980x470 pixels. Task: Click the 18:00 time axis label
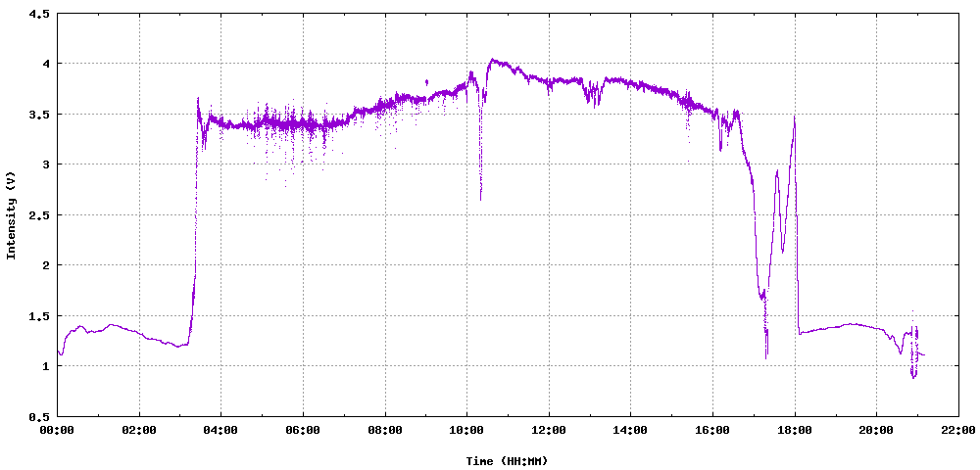coord(795,430)
